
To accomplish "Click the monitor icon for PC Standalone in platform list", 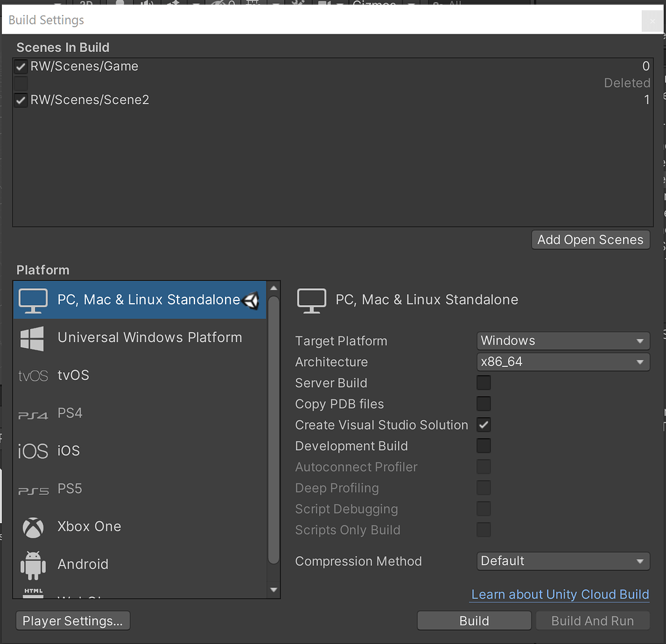I will (x=33, y=300).
